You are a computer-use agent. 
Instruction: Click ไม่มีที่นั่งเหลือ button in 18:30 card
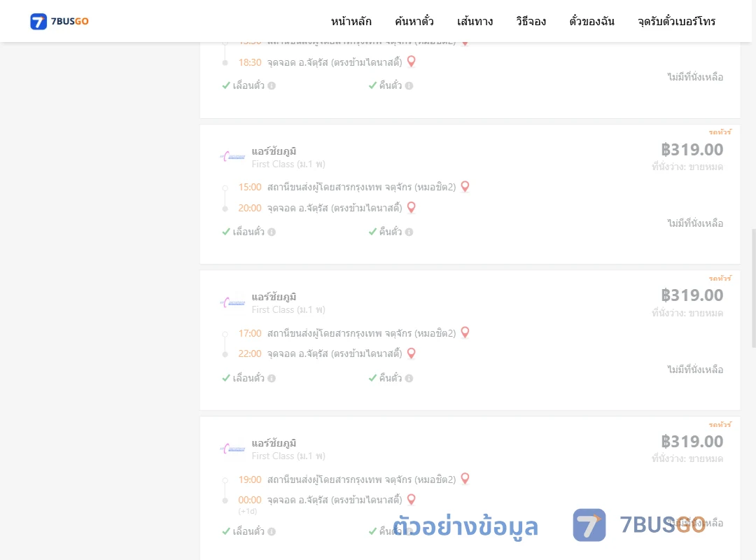(x=695, y=77)
